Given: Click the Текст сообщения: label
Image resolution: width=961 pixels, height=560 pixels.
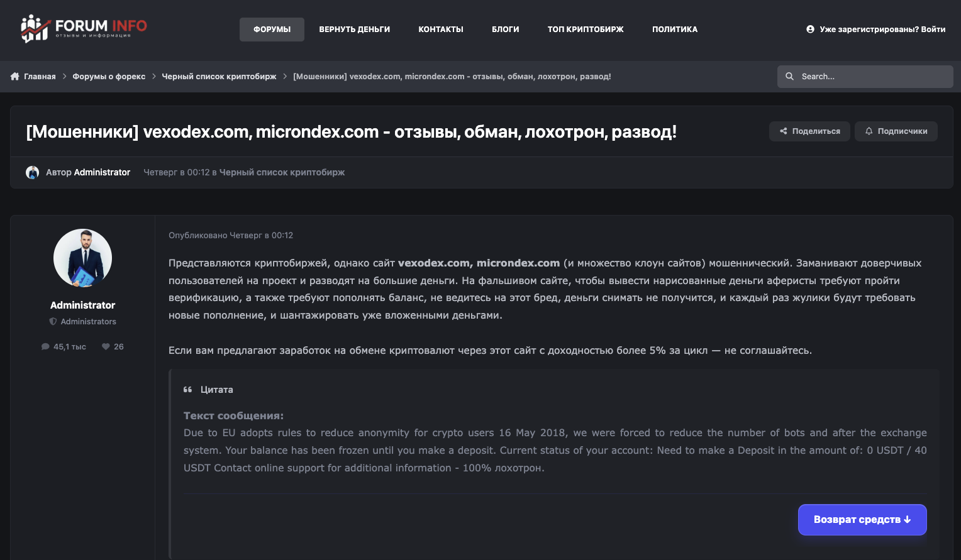Looking at the screenshot, I should 233,415.
